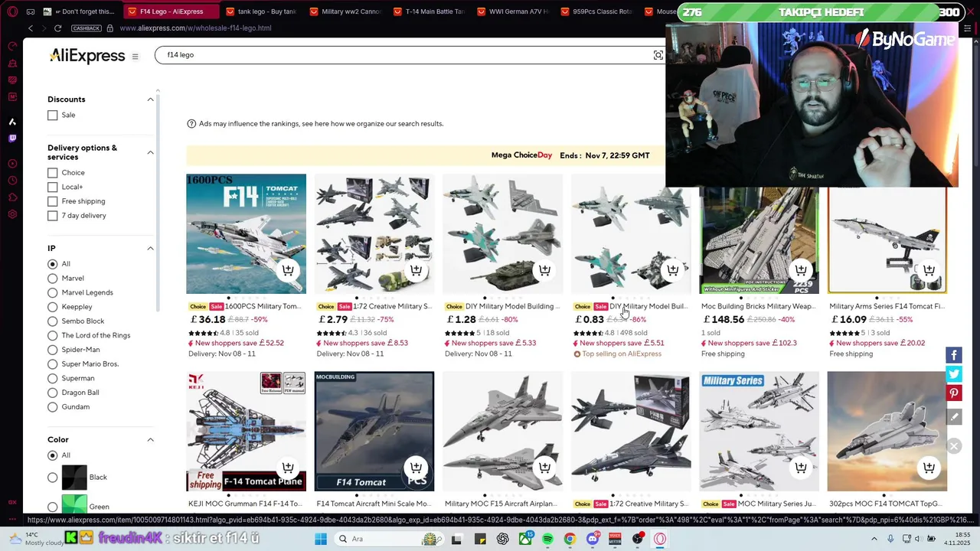
Task: Show hidden system tray icons
Action: [x=874, y=539]
